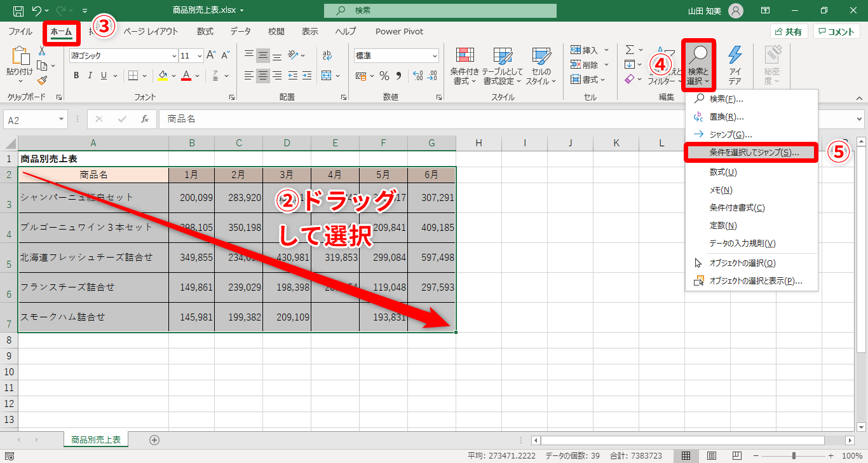The width and height of the screenshot is (868, 463).
Task: Collapse the ribbon with the chevron
Action: 860,98
